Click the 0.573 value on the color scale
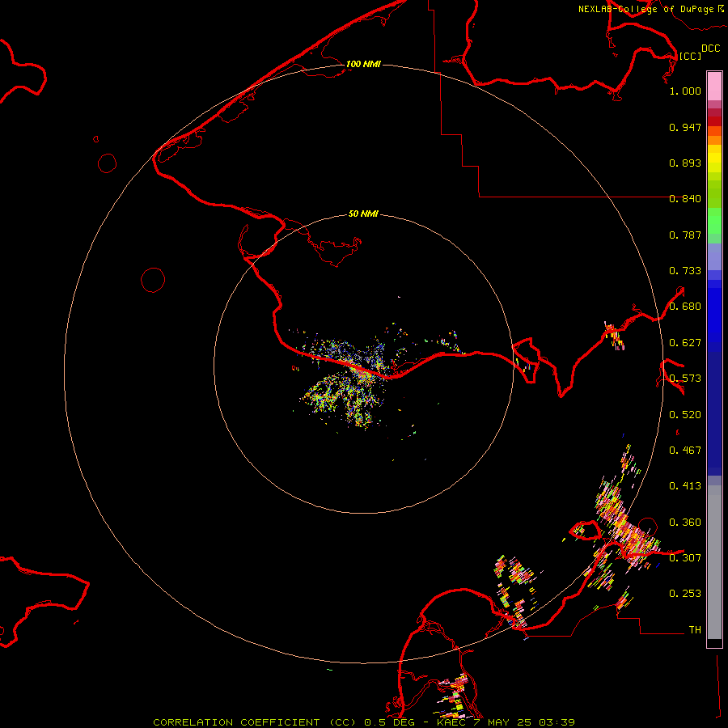The image size is (728, 728). point(685,379)
